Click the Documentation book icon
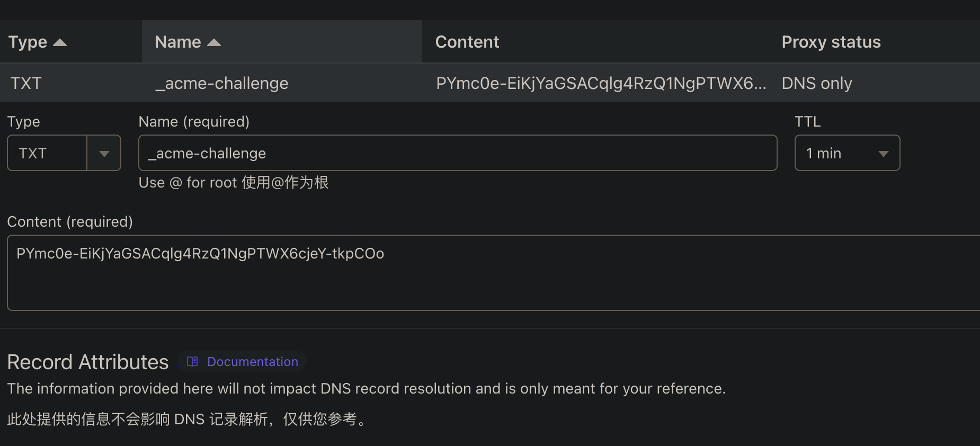The width and height of the screenshot is (980, 446). 192,361
